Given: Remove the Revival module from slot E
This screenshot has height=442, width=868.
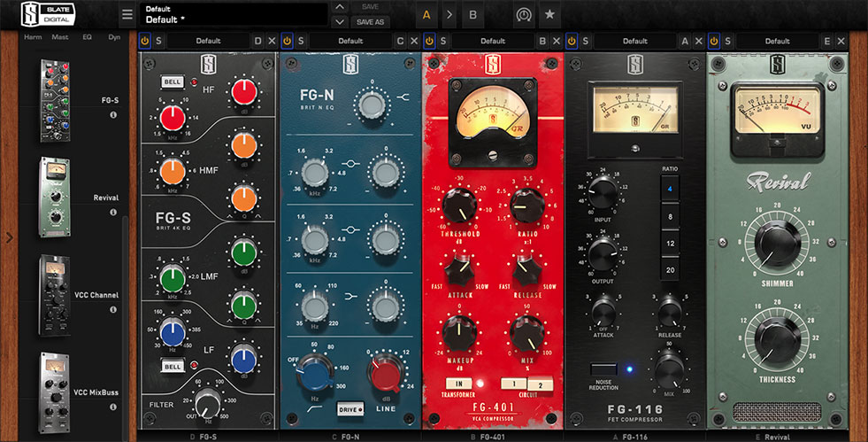Looking at the screenshot, I should point(841,41).
